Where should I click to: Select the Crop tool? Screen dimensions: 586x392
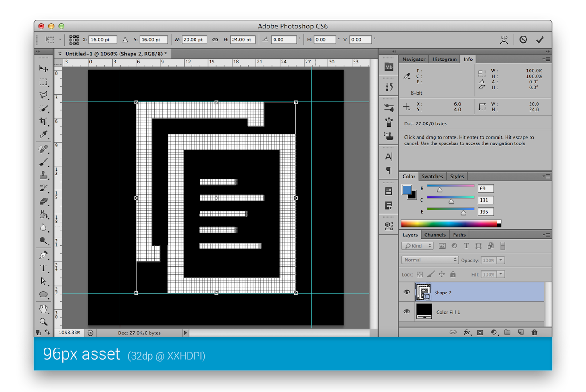(43, 121)
